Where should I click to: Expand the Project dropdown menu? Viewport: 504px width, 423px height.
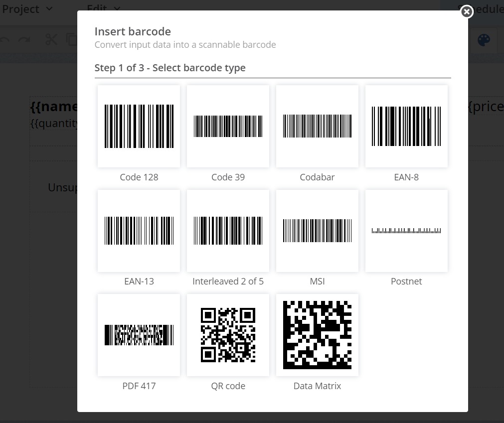tap(27, 9)
